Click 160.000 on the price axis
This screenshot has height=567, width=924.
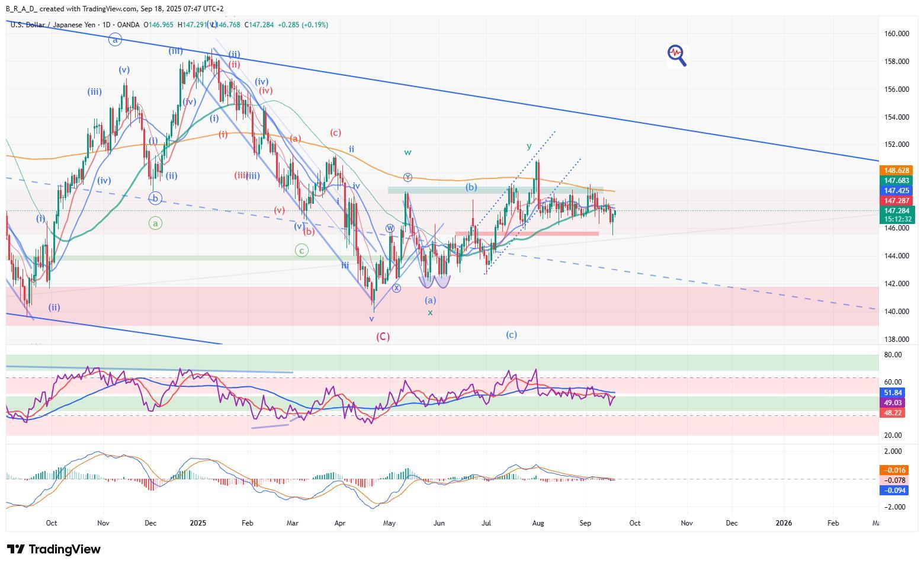pos(897,34)
